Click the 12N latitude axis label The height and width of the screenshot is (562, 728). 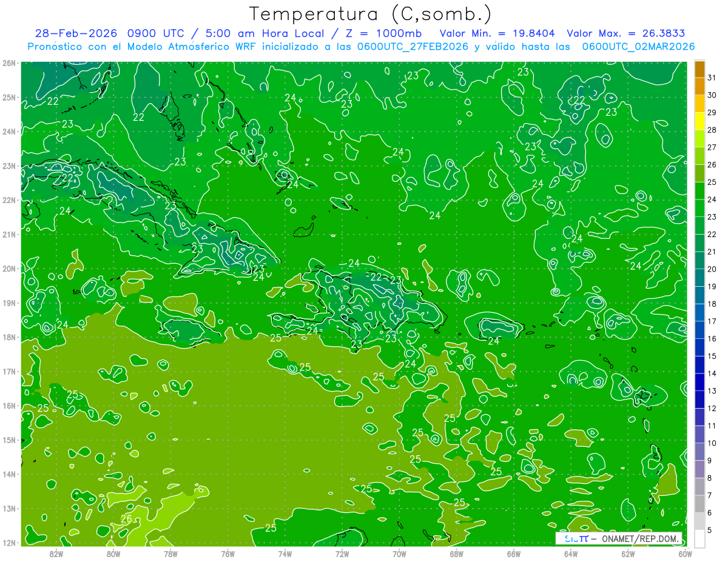coord(9,543)
